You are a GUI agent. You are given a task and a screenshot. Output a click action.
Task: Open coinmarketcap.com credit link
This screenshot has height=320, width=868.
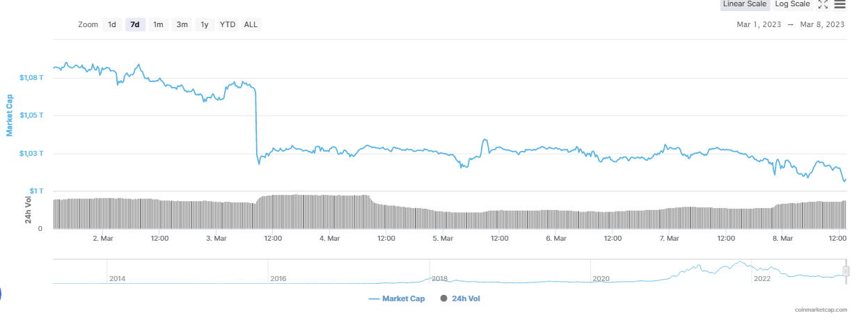(x=821, y=310)
